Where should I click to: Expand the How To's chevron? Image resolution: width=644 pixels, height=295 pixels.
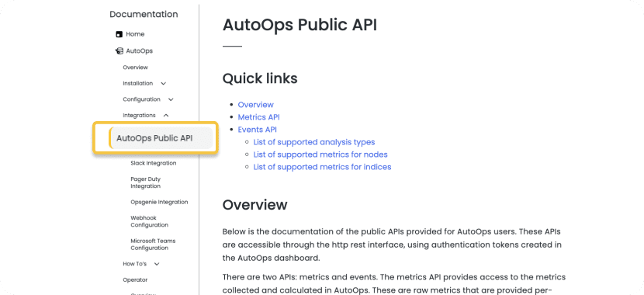pyautogui.click(x=157, y=264)
